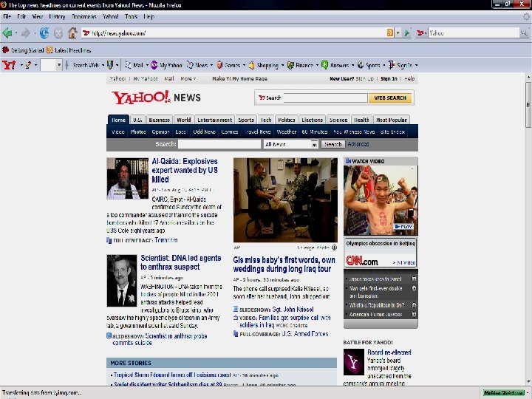Click the CNN.com logo
Screen dimensions: 532x399
[x=361, y=261]
